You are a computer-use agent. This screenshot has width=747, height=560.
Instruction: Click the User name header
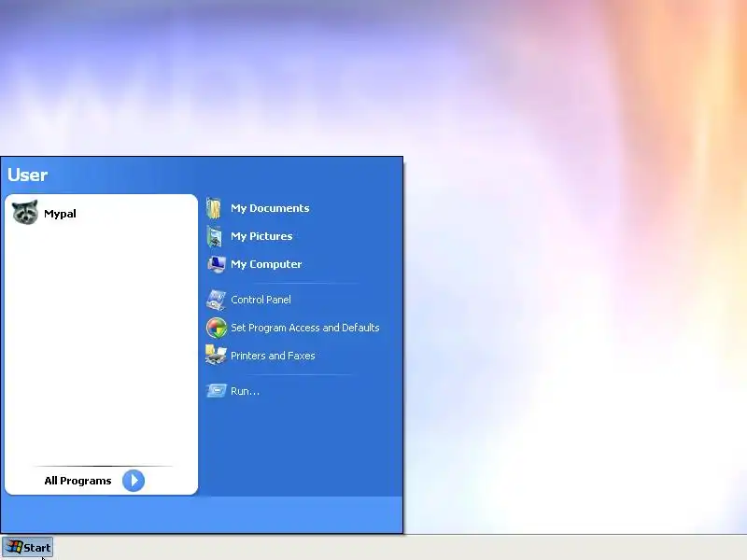pos(27,175)
